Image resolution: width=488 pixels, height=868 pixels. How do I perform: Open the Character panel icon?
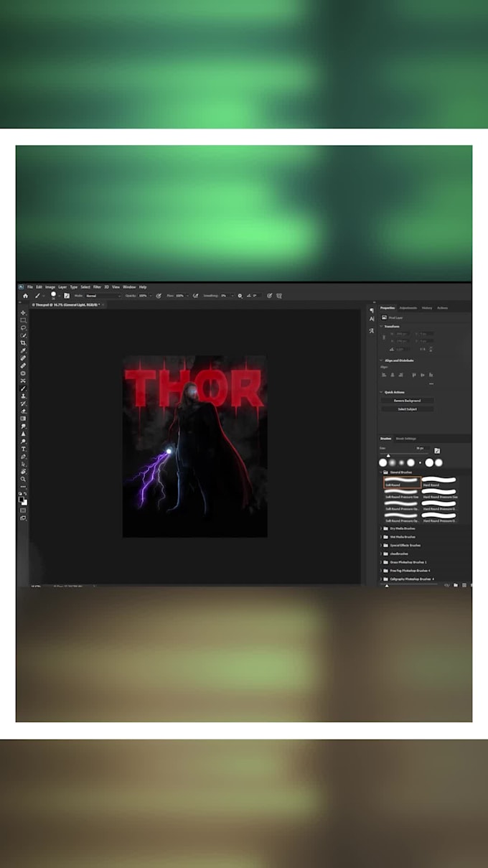[372, 319]
